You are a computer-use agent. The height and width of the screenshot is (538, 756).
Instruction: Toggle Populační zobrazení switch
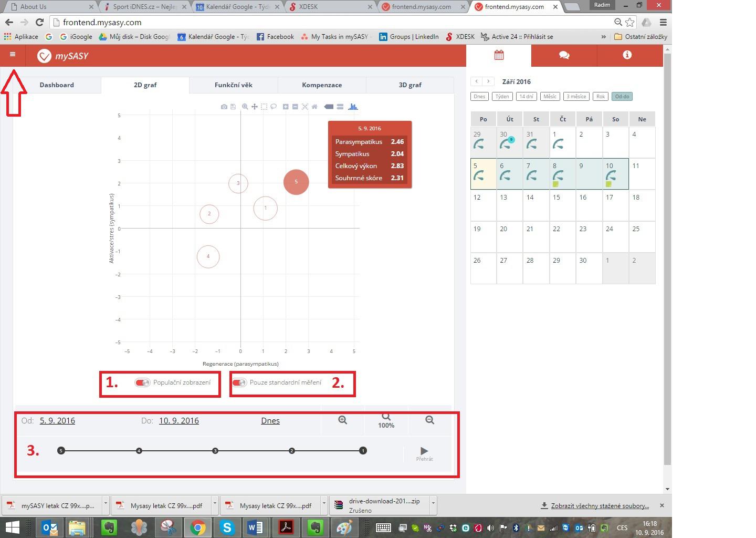[x=142, y=382]
